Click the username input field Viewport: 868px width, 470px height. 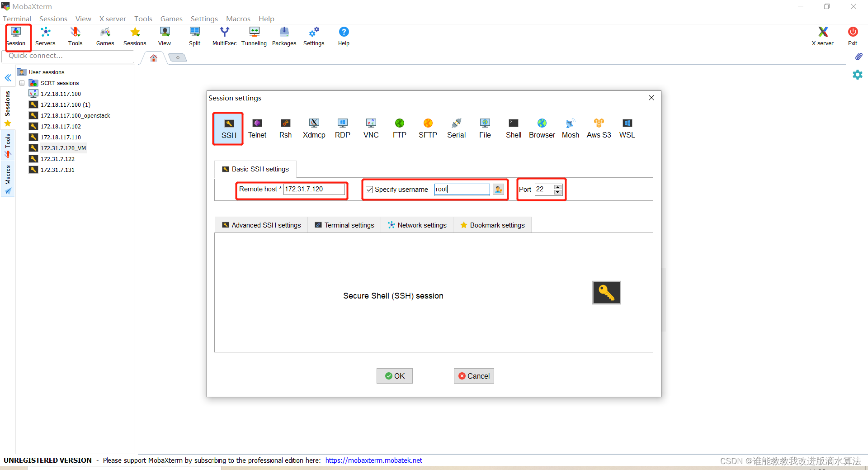pos(462,189)
